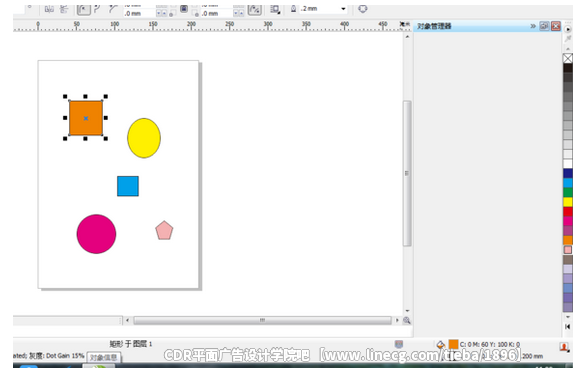
Task: Click top-right selection handle of orange rectangle
Action: tap(106, 97)
